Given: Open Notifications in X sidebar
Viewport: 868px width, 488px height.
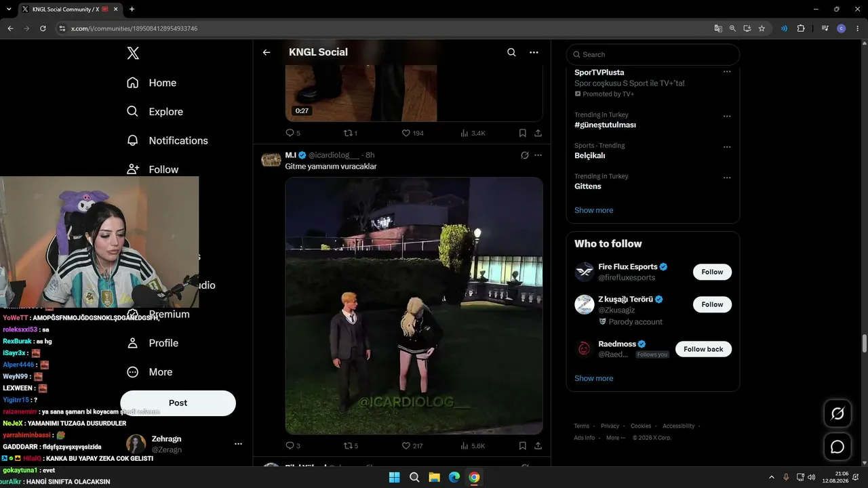Looking at the screenshot, I should coord(167,140).
